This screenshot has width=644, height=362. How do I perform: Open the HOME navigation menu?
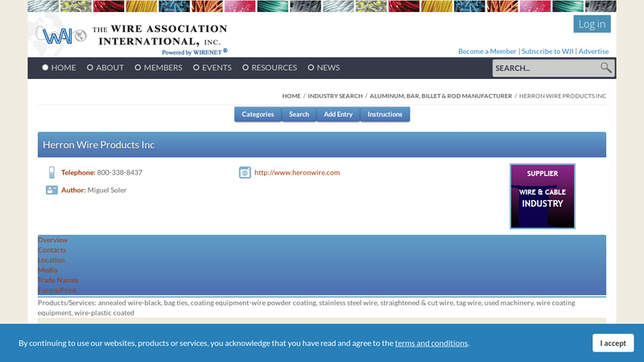pyautogui.click(x=59, y=68)
